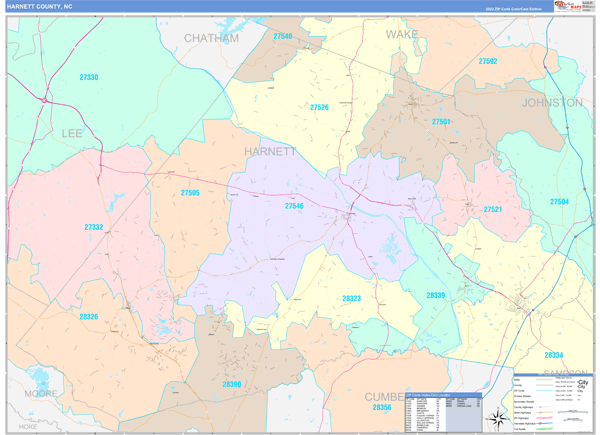The height and width of the screenshot is (435, 600).
Task: Click the Market Maps logo
Action: click(568, 6)
